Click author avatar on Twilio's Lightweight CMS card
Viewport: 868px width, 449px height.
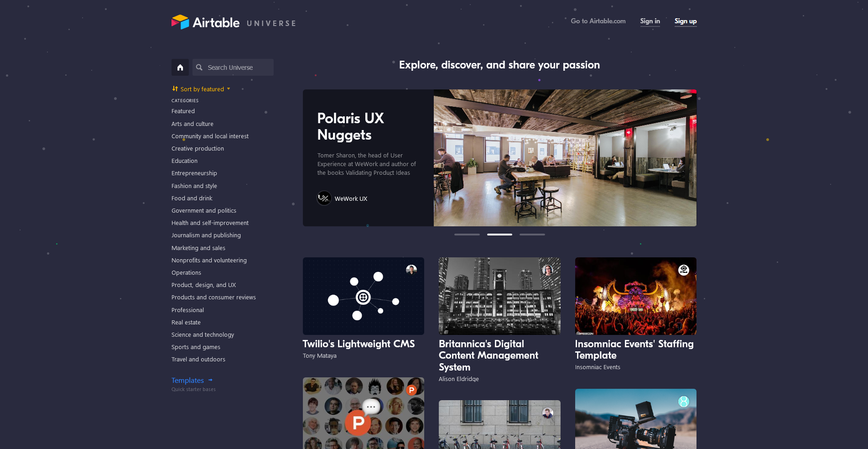coord(411,270)
